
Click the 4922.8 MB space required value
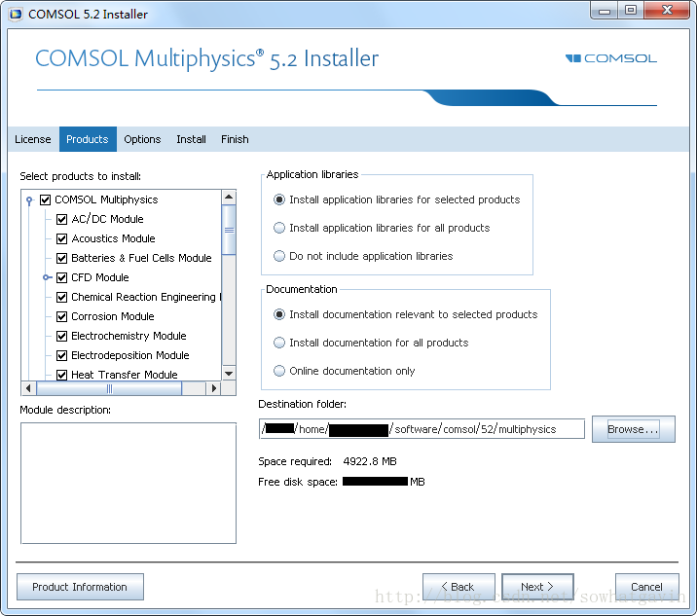pyautogui.click(x=370, y=461)
